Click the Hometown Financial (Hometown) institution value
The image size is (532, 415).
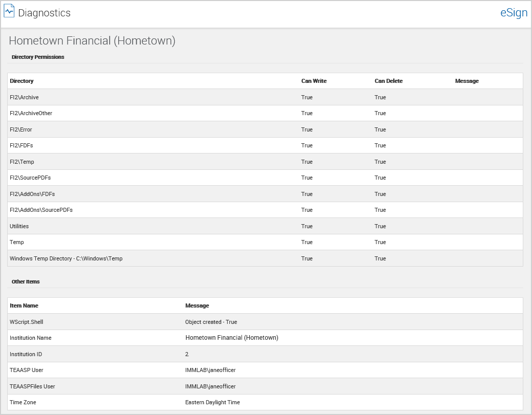tap(232, 338)
